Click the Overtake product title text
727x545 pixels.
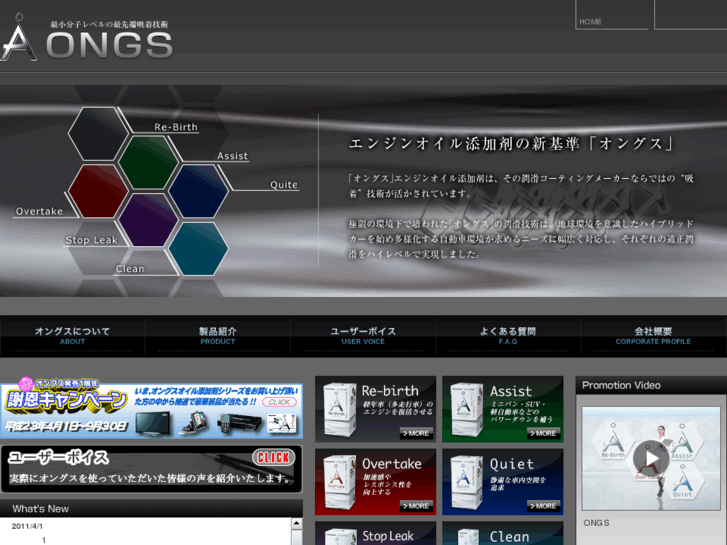click(x=392, y=464)
